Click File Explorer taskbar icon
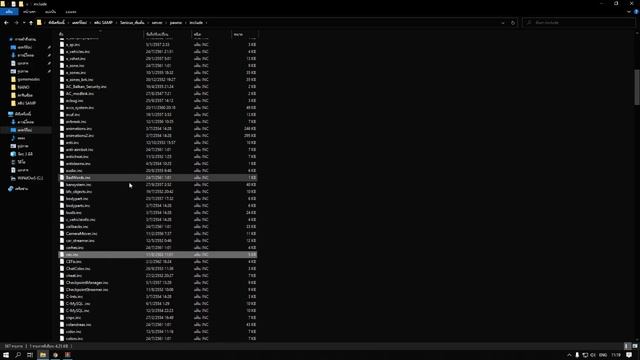 click(43, 355)
